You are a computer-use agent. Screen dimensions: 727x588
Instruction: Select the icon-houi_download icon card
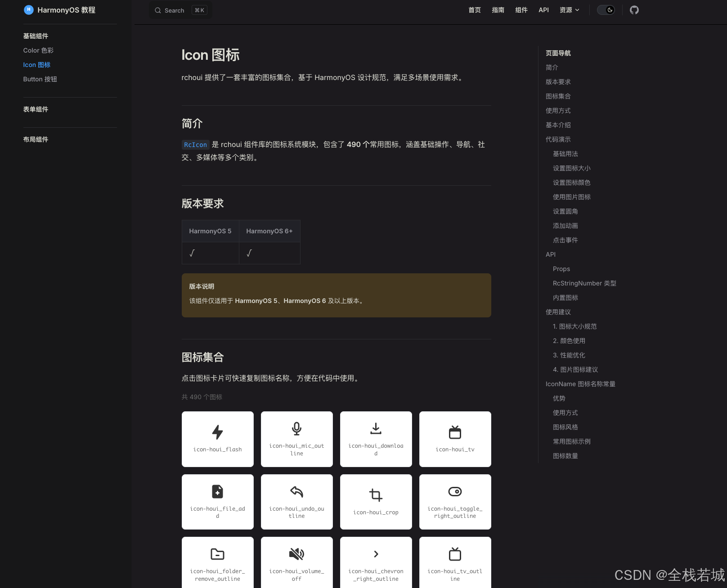[x=376, y=439]
